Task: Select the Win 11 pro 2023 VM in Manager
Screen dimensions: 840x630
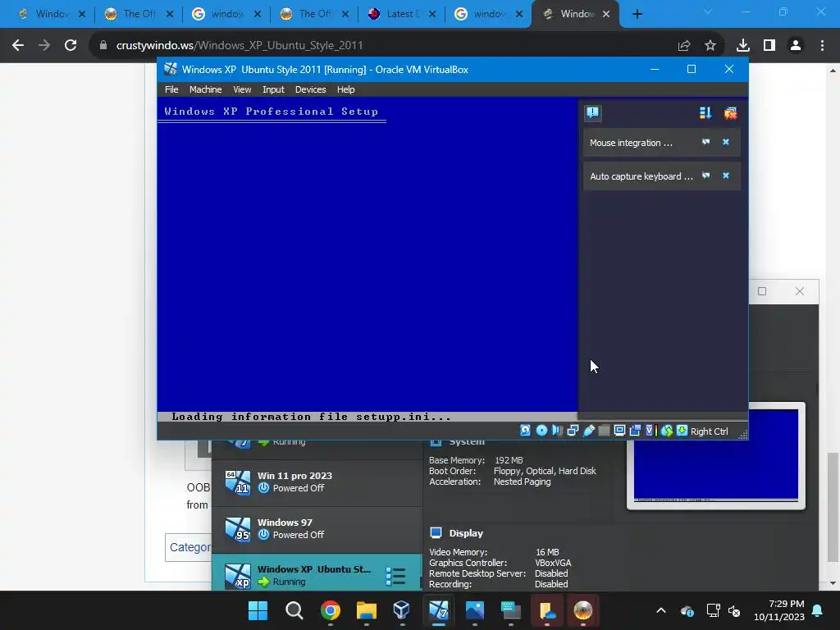Action: (x=317, y=482)
